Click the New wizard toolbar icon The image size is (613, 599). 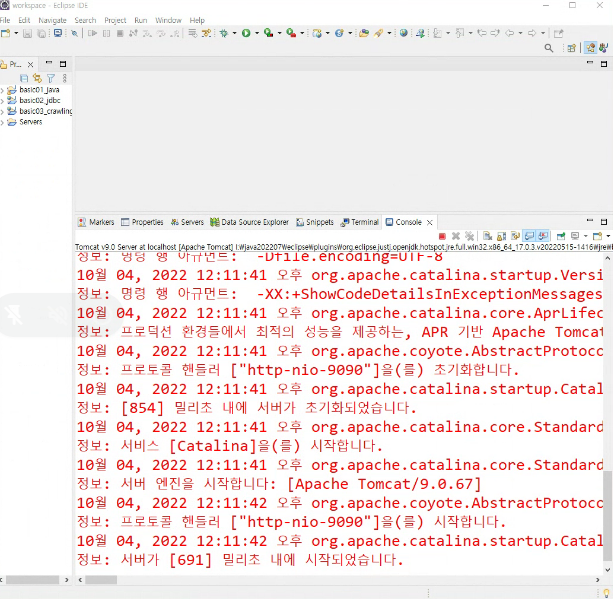click(5, 33)
